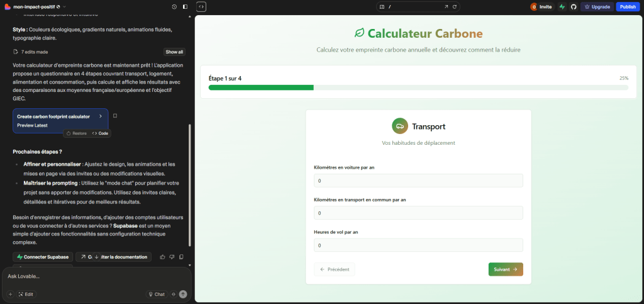Copy the message with copy icon
The width and height of the screenshot is (644, 304).
(181, 257)
